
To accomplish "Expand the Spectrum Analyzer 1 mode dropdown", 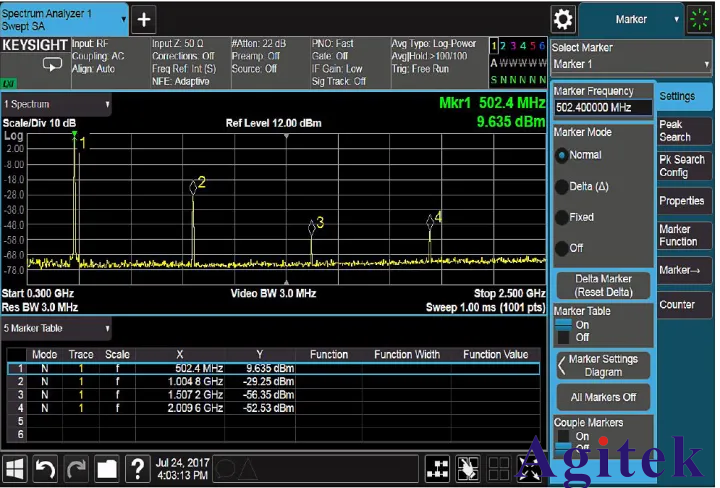I will 64,19.
